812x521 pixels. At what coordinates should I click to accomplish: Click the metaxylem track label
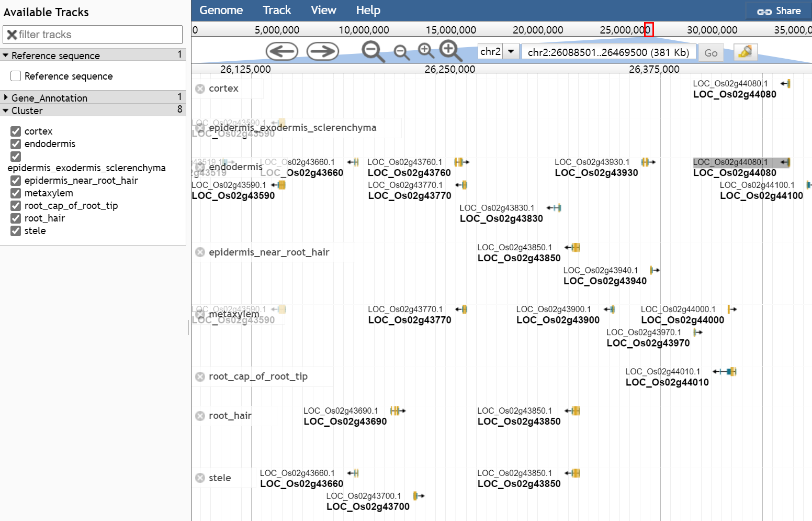click(234, 314)
